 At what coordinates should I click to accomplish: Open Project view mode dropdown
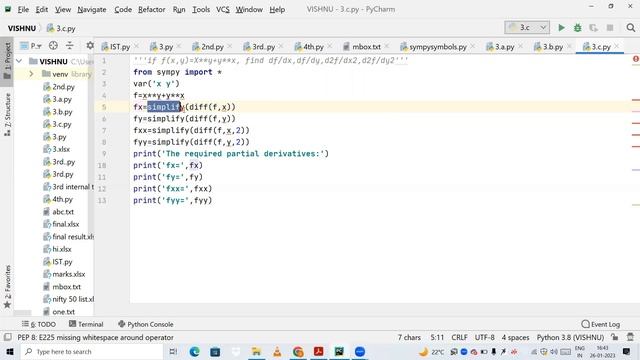pyautogui.click(x=31, y=46)
